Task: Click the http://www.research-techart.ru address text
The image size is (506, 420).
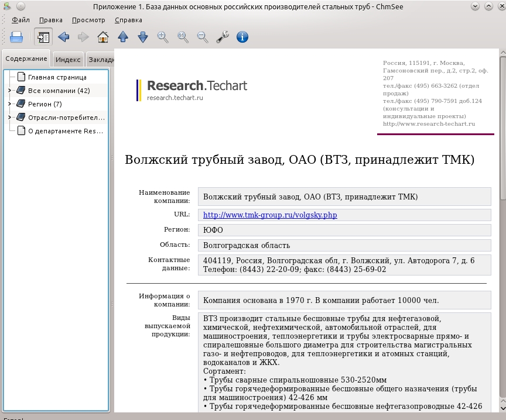Action: pos(429,124)
